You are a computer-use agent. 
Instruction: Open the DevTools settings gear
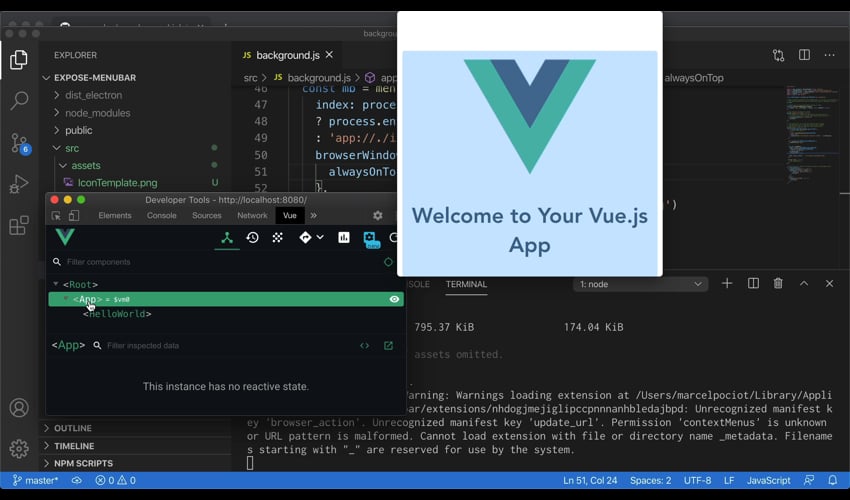tap(377, 216)
